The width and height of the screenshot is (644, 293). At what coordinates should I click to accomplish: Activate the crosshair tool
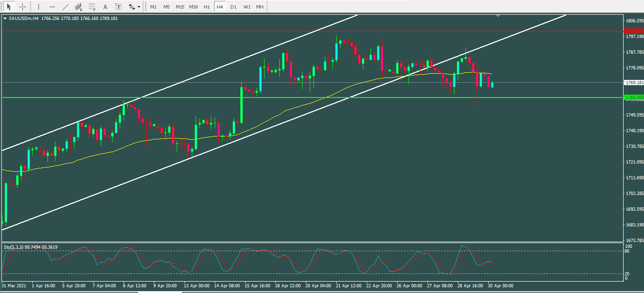click(22, 7)
